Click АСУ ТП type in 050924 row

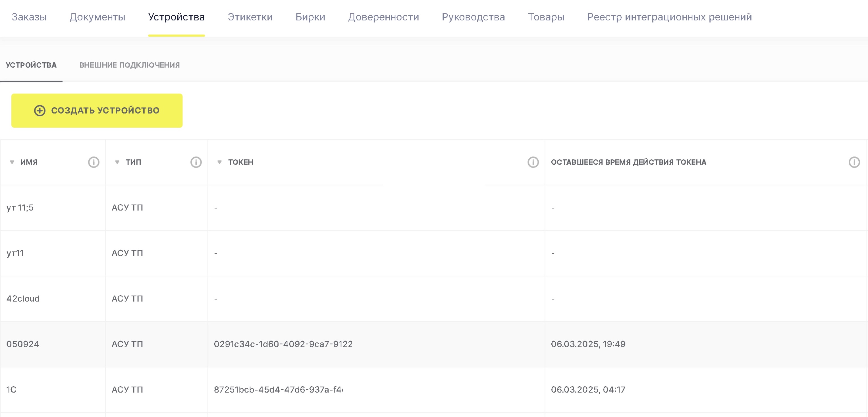(x=127, y=344)
